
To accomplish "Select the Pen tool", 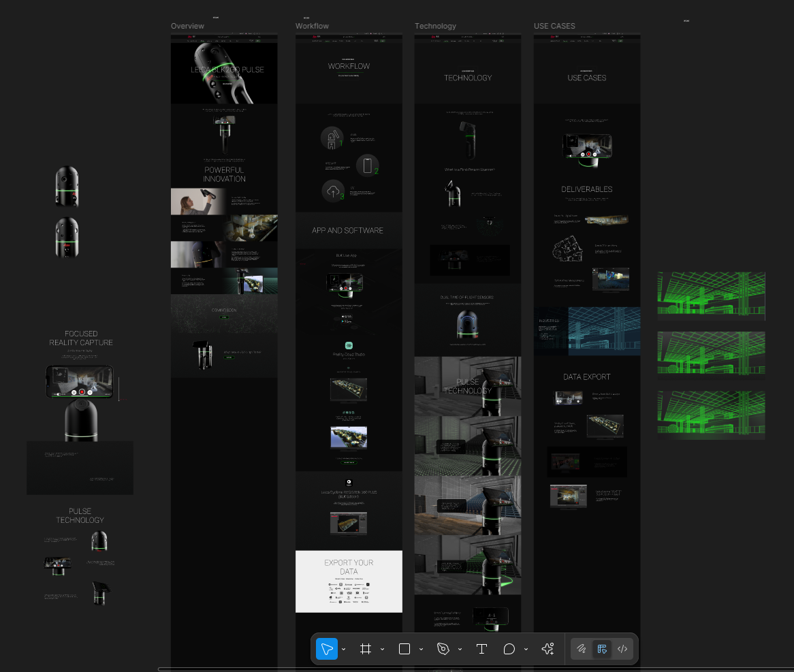I will tap(443, 649).
